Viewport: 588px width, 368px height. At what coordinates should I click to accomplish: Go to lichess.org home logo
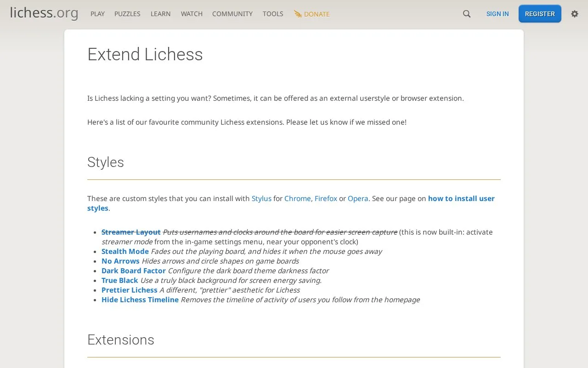(44, 13)
